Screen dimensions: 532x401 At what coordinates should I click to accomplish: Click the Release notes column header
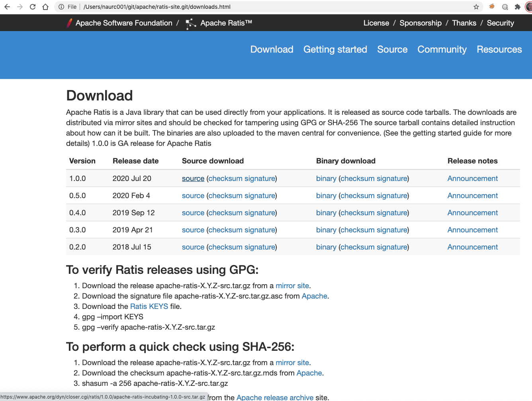(x=473, y=161)
